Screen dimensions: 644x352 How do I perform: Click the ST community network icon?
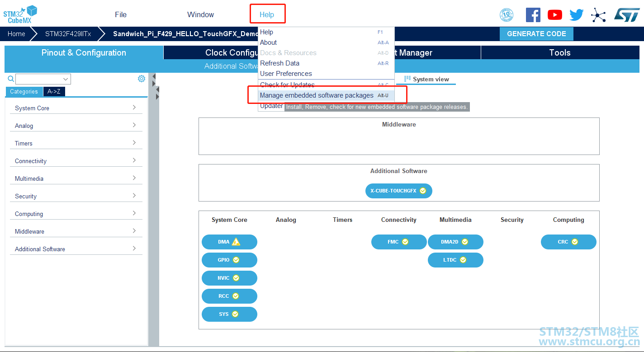click(598, 15)
